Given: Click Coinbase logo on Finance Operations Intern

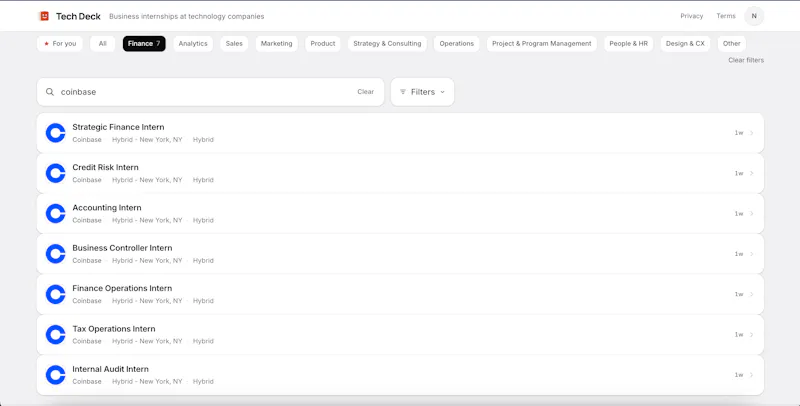Looking at the screenshot, I should (x=56, y=294).
